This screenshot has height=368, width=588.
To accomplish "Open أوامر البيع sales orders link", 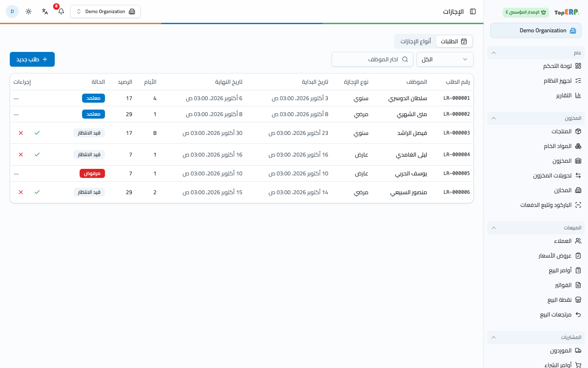I will 536,270.
